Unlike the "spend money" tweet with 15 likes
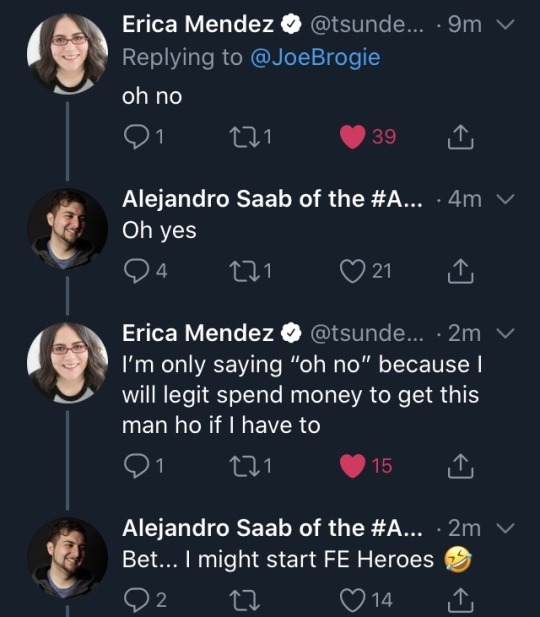 (353, 466)
